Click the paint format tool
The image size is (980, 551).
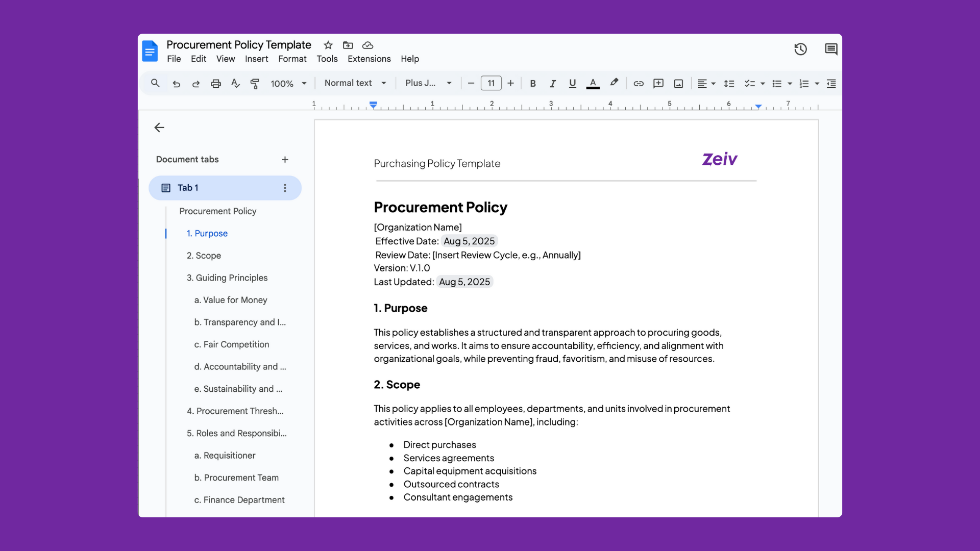pyautogui.click(x=255, y=83)
